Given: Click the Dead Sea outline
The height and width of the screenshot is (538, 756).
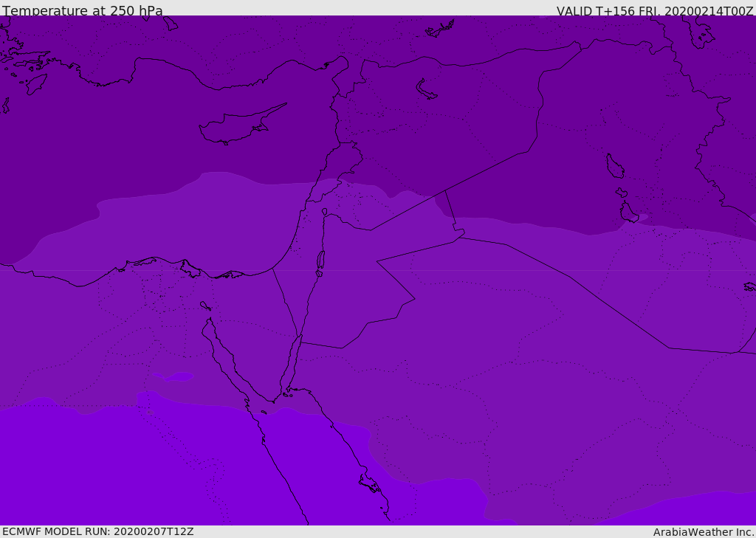Looking at the screenshot, I should tap(320, 261).
